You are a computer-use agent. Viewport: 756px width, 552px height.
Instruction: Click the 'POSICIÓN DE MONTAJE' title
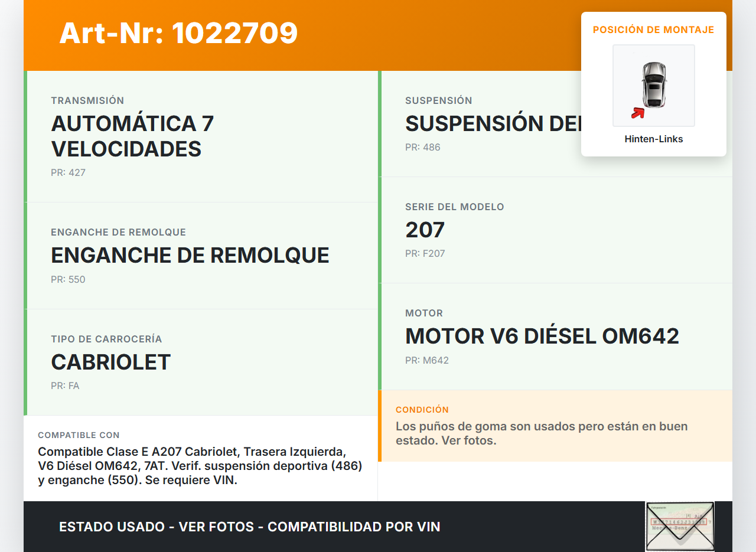point(654,30)
